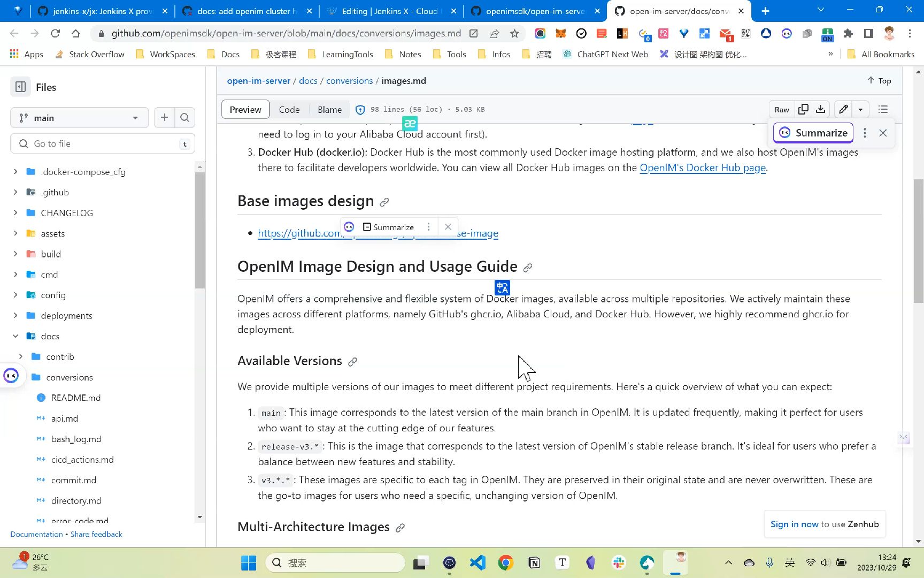Bookmark this page with star icon
Screen dimensions: 924x578
[514, 33]
